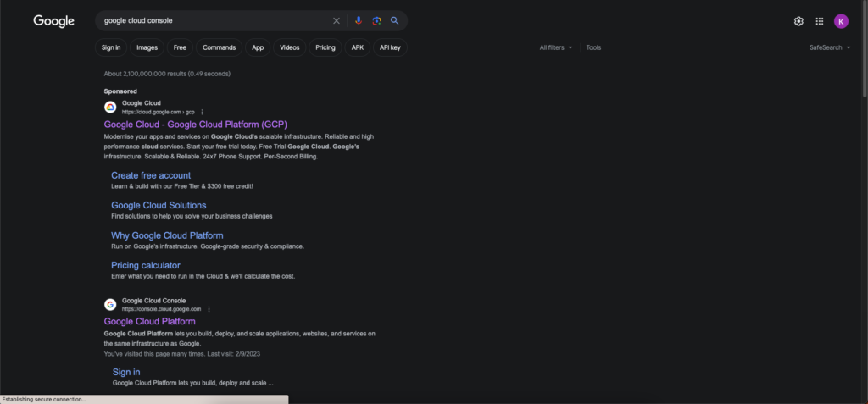This screenshot has height=404, width=868.
Task: Open the three-dot menu next to cloud.google.com
Action: click(x=202, y=112)
